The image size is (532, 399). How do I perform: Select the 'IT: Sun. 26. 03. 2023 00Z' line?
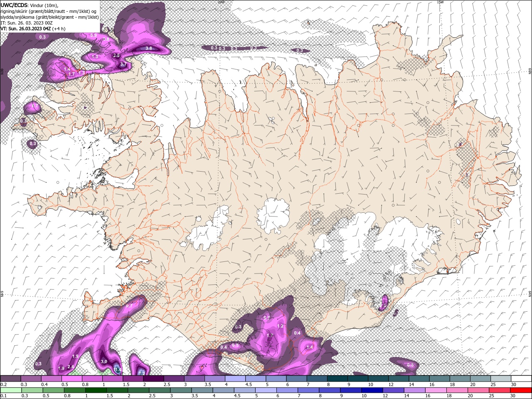pyautogui.click(x=27, y=23)
